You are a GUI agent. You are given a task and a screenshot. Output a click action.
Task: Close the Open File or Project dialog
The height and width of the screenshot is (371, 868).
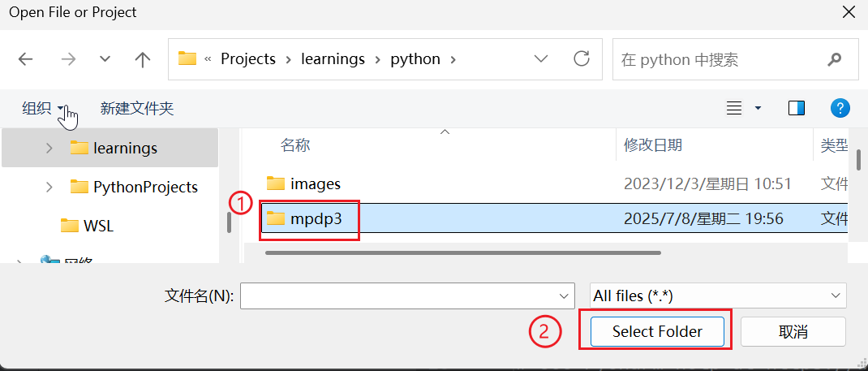click(848, 12)
